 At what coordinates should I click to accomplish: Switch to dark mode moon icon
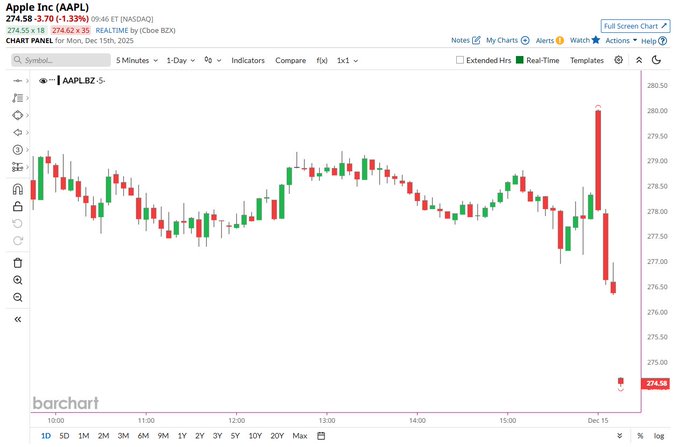pyautogui.click(x=657, y=60)
